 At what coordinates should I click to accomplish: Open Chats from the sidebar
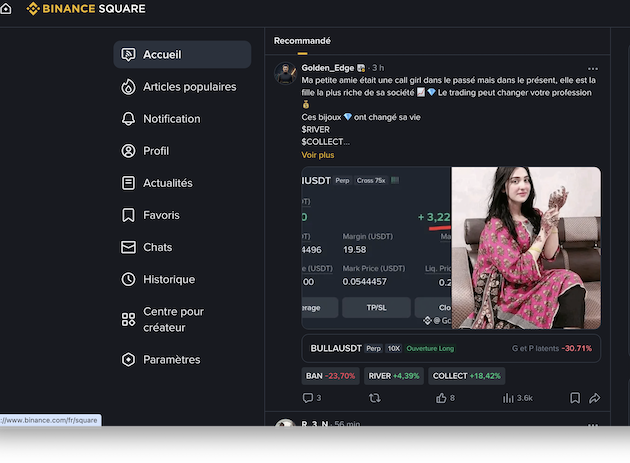point(157,247)
